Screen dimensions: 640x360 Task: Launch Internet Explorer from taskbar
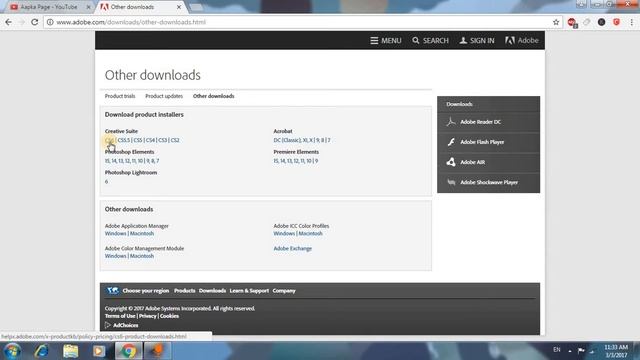pyautogui.click(x=41, y=351)
